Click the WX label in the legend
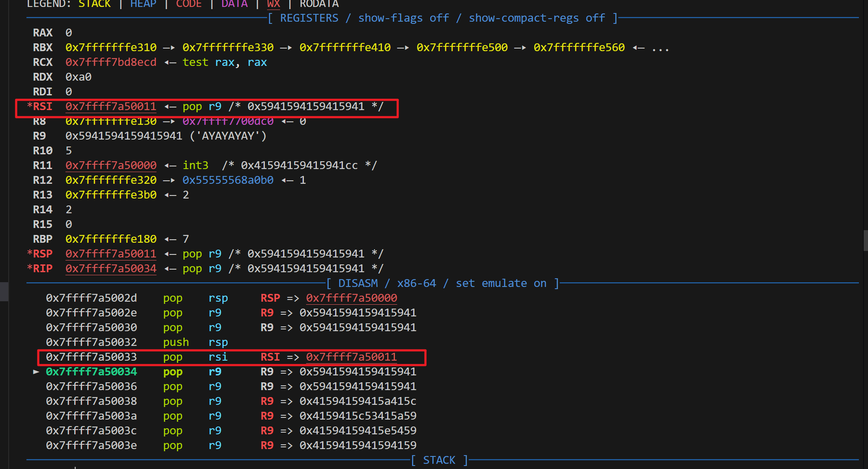Image resolution: width=868 pixels, height=469 pixels. (273, 4)
